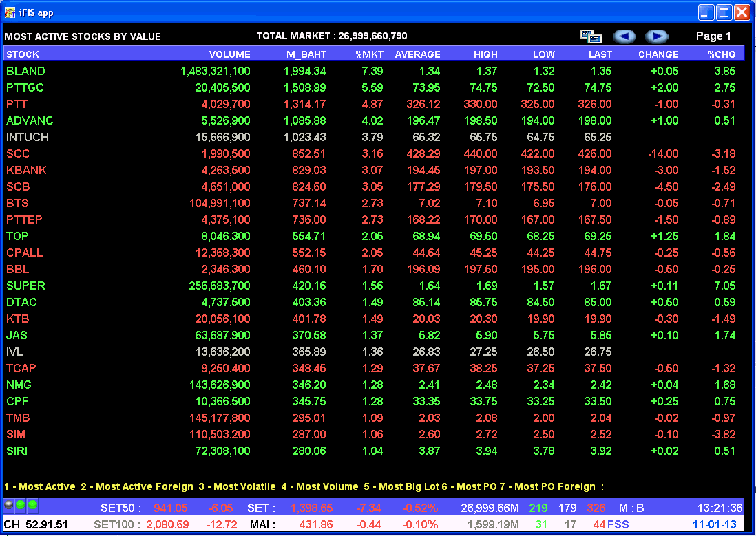Image resolution: width=756 pixels, height=536 pixels.
Task: Select the SCC stock symbol
Action: (x=18, y=153)
